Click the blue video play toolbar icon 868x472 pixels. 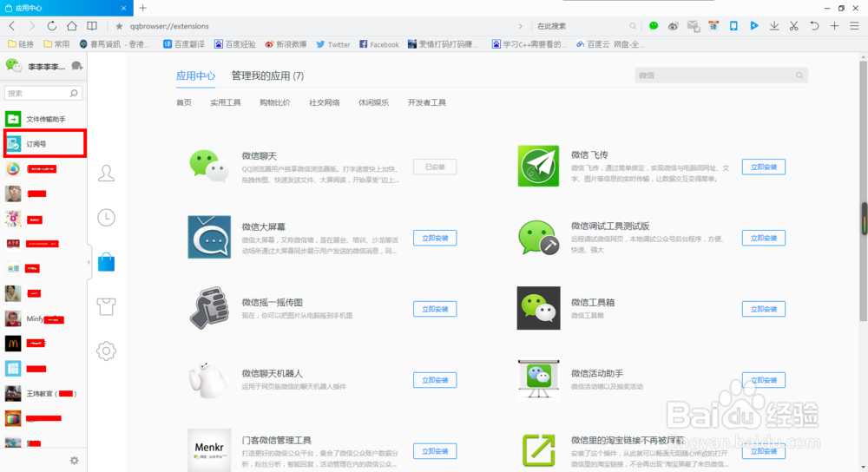pyautogui.click(x=754, y=25)
